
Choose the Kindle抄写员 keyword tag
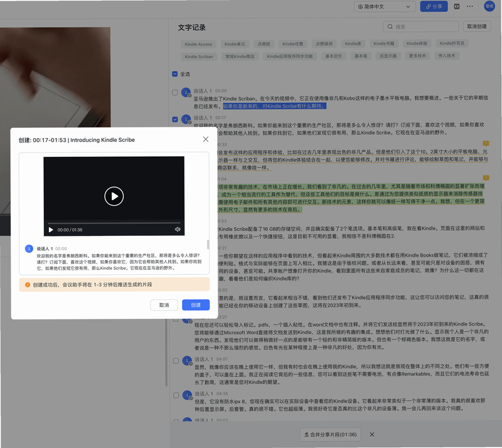click(452, 43)
